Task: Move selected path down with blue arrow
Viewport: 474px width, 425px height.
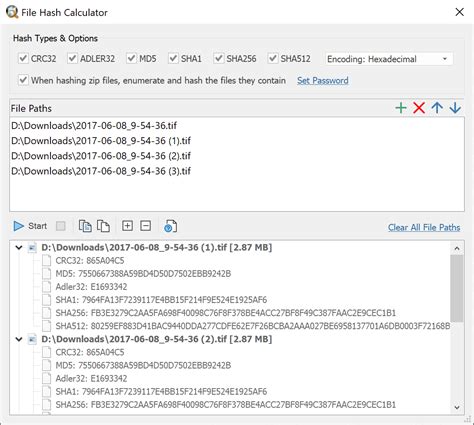Action: 455,108
